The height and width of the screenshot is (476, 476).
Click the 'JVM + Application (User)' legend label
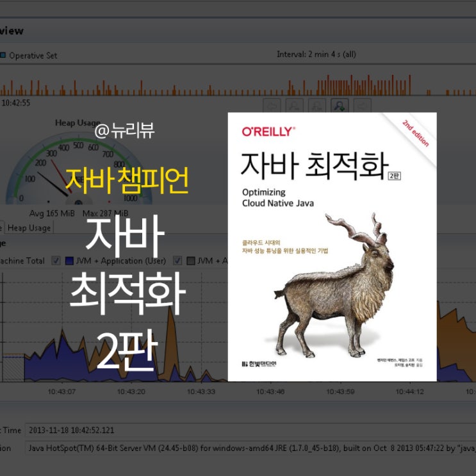click(x=121, y=261)
